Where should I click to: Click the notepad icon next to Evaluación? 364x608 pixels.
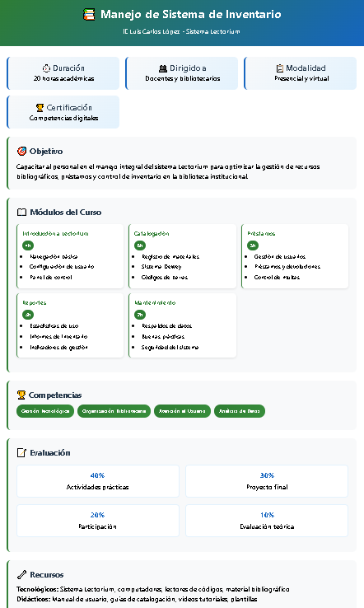21,452
